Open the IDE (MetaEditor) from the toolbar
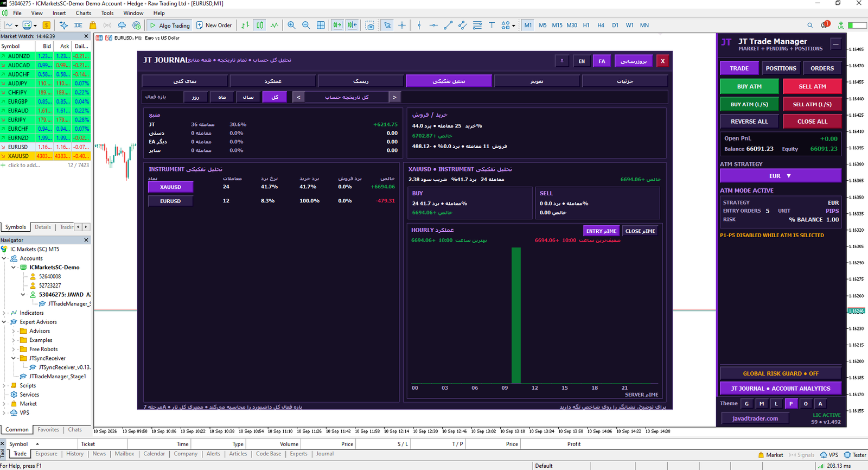Screen dimensions: 868x470 tap(78, 25)
